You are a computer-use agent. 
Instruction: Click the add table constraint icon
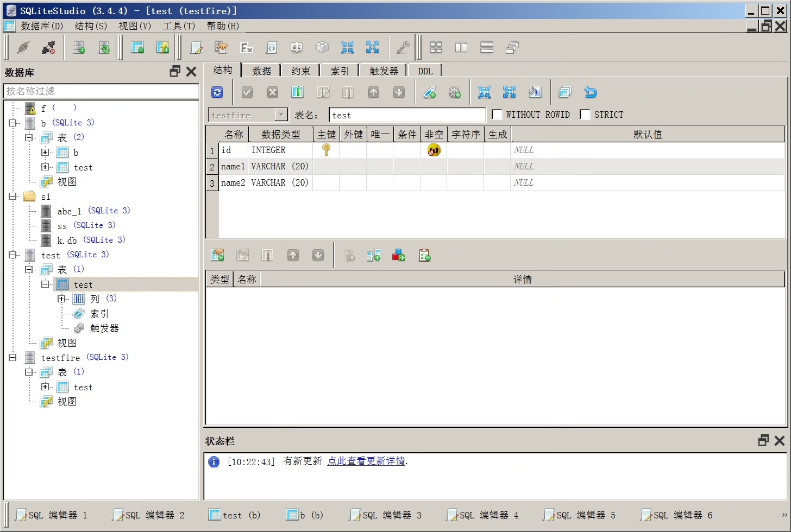(x=217, y=255)
